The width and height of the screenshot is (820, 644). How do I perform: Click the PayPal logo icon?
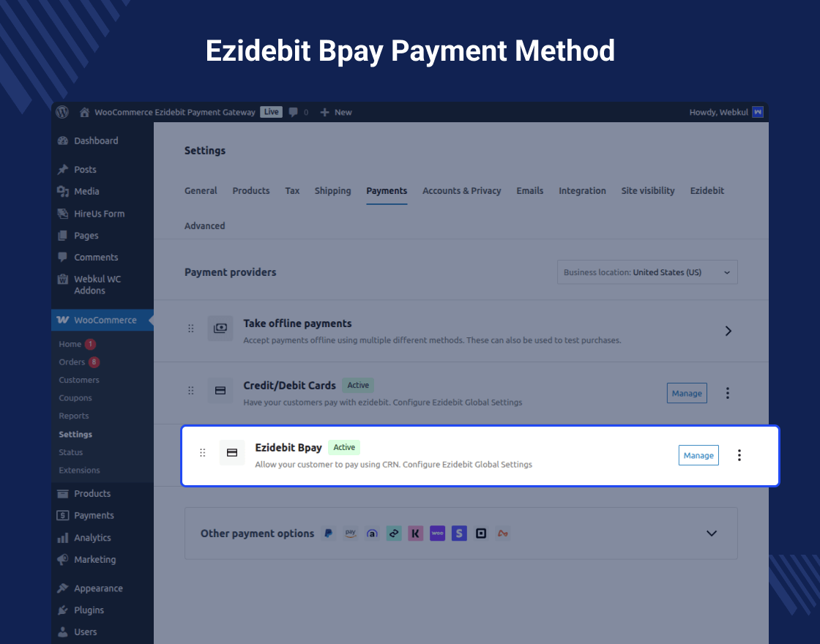329,533
